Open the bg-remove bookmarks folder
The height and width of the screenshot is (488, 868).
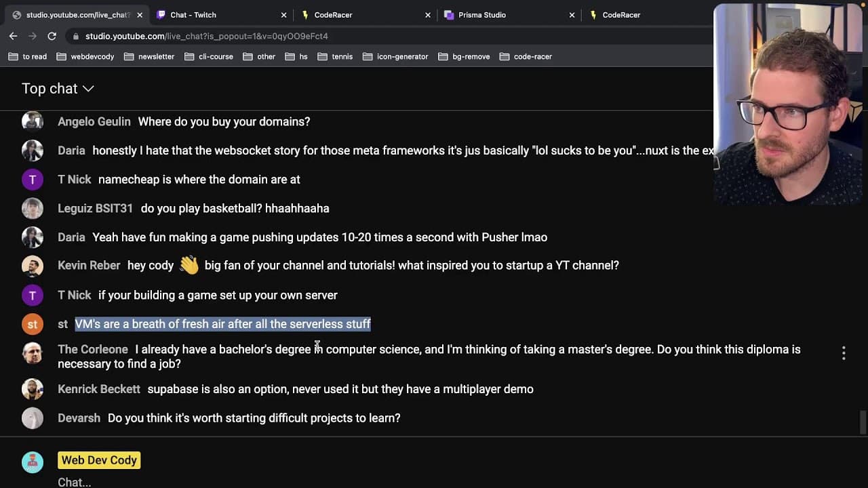tap(464, 56)
